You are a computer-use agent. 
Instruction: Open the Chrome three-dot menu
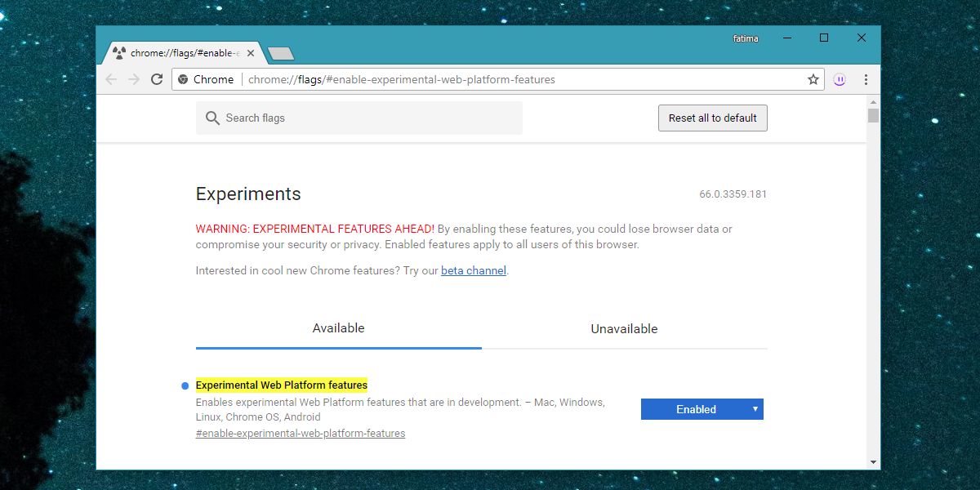pyautogui.click(x=866, y=79)
